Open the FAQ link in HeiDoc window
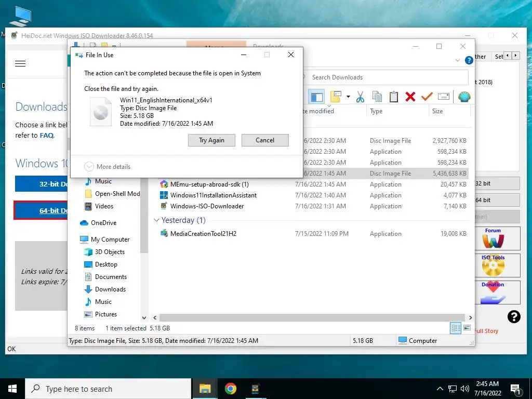 tap(47, 135)
